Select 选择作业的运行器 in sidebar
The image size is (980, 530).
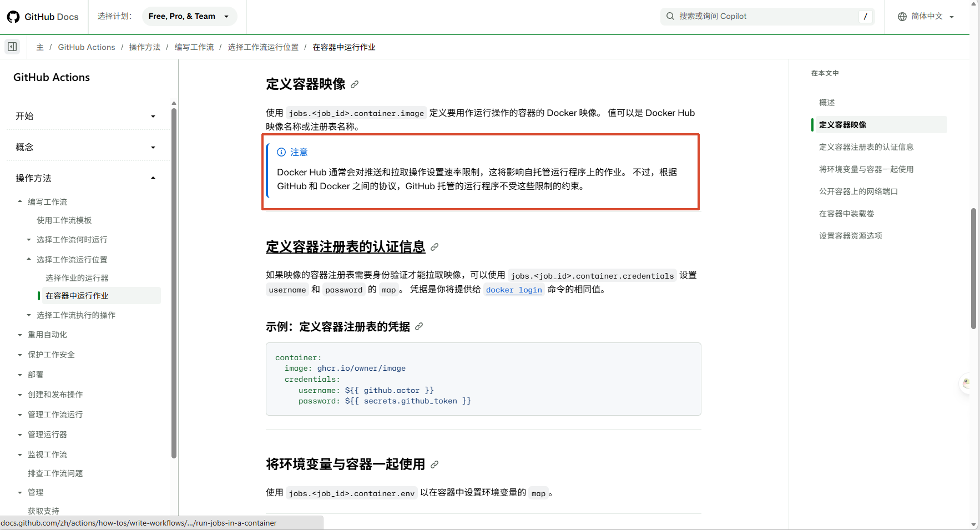[x=77, y=278]
